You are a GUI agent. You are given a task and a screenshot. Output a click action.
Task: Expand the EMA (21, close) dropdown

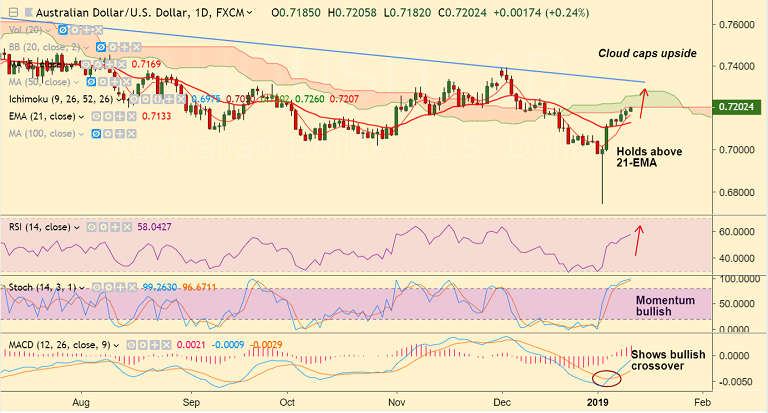point(81,117)
